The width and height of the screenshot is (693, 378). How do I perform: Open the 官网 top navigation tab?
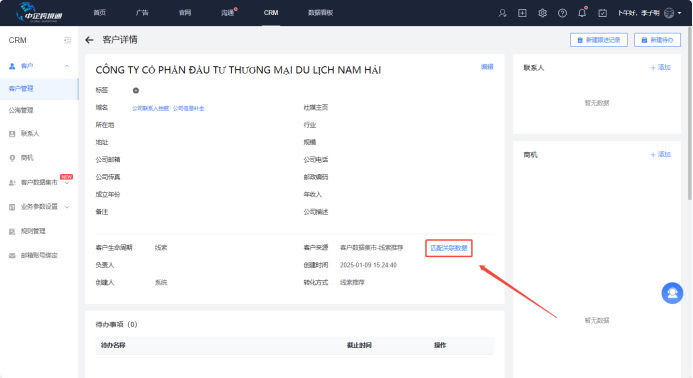tap(185, 12)
